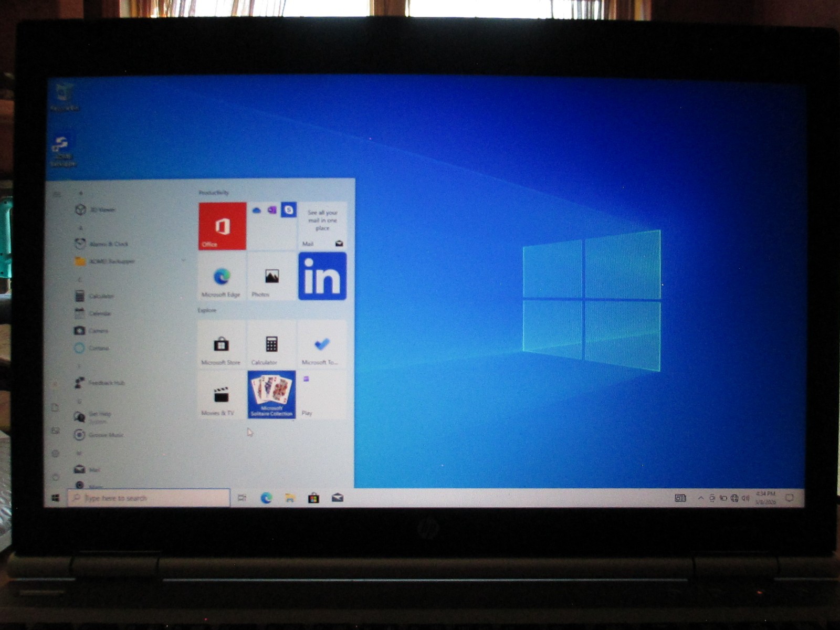Select the Recycle Bin desktop icon
The height and width of the screenshot is (630, 840).
pos(64,97)
